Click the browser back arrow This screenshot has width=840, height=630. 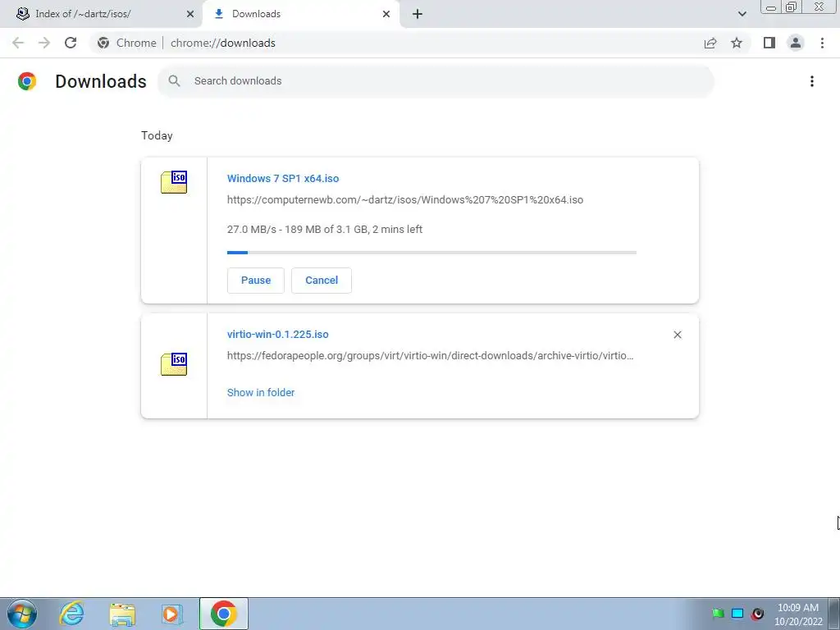click(18, 43)
